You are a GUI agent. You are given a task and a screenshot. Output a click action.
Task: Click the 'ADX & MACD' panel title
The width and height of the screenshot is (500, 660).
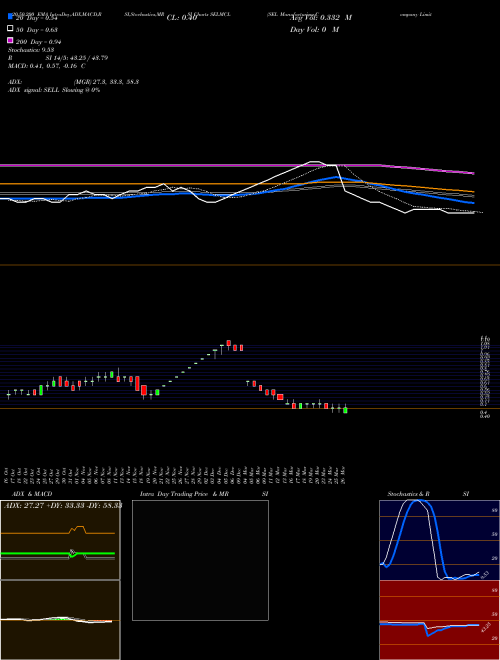click(x=32, y=494)
